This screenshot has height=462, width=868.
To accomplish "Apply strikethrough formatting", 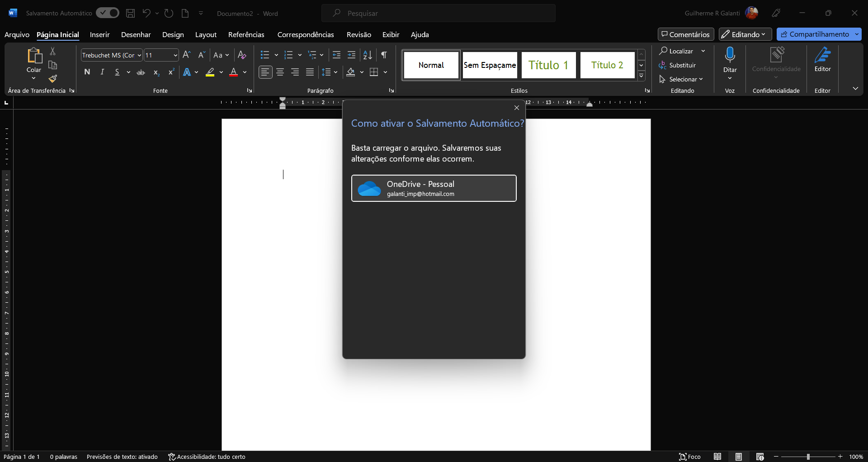I will click(141, 72).
